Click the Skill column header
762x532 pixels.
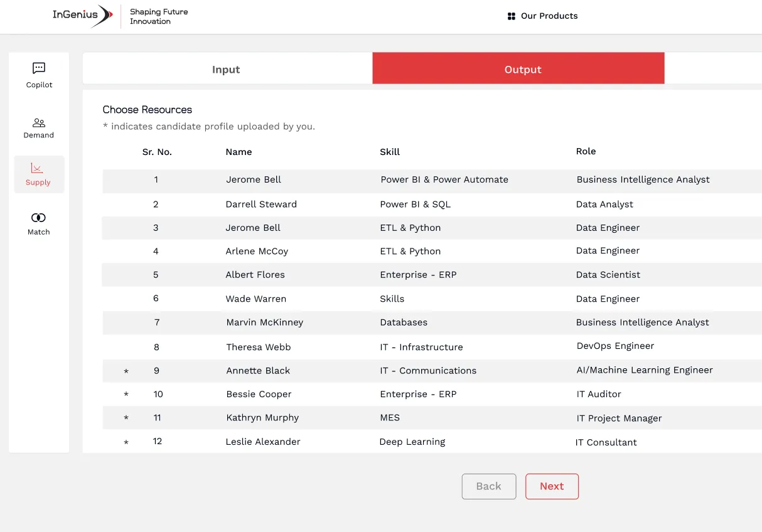coord(390,152)
